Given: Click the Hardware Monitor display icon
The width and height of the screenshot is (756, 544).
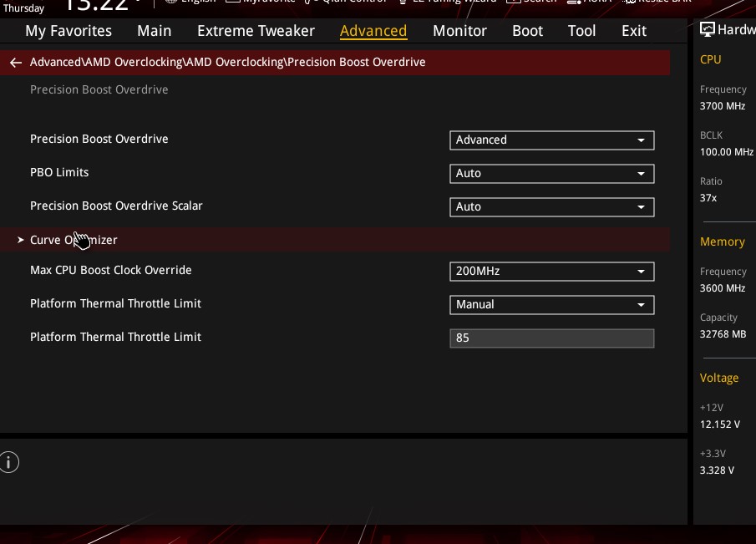Looking at the screenshot, I should pos(708,29).
